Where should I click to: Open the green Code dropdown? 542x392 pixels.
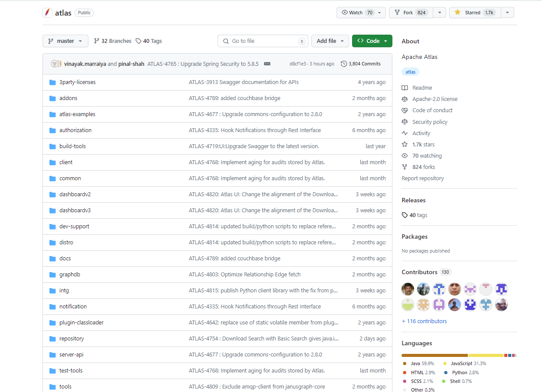(372, 41)
